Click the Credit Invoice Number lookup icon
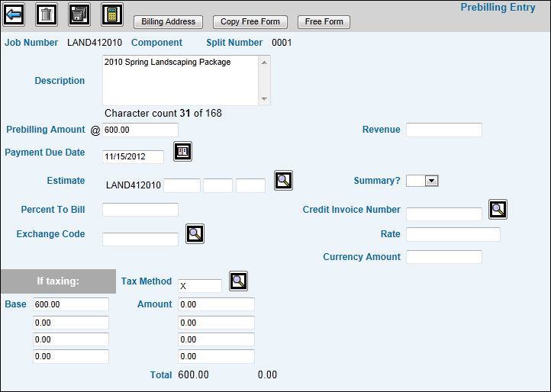Screen dimensions: 551x392 [498, 210]
